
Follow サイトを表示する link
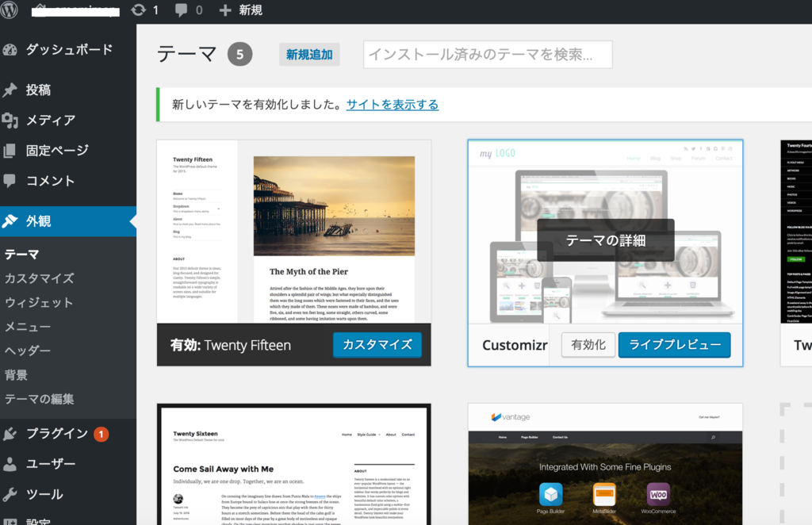pos(393,105)
